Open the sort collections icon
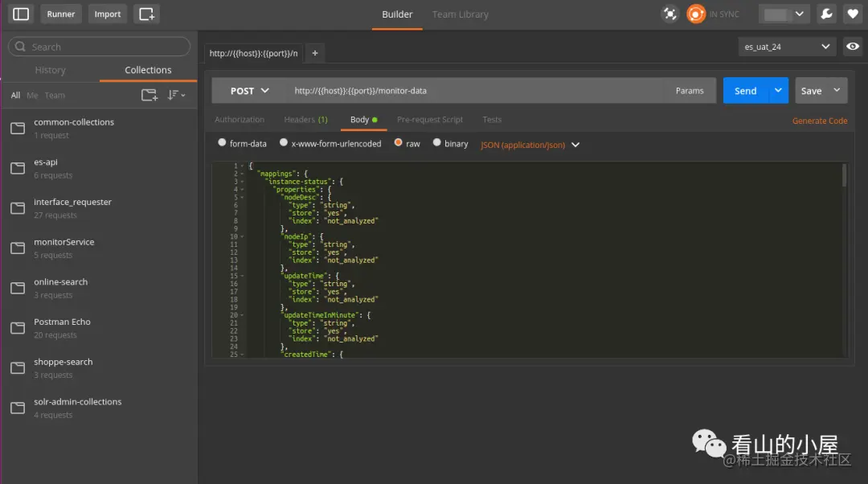868x484 pixels. point(176,95)
